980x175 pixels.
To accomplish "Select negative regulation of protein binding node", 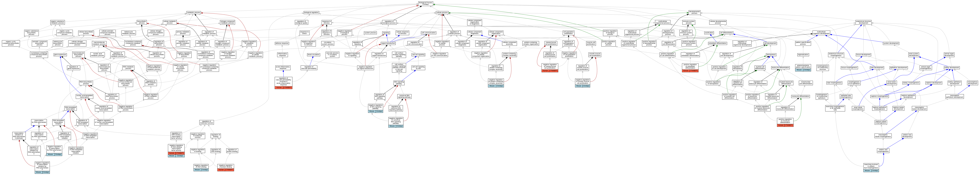I will (x=226, y=166).
